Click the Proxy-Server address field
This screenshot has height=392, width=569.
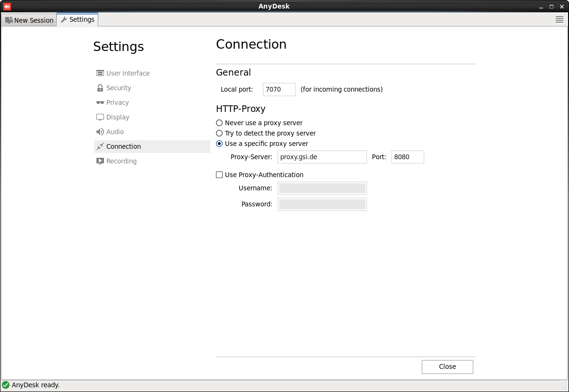[322, 157]
